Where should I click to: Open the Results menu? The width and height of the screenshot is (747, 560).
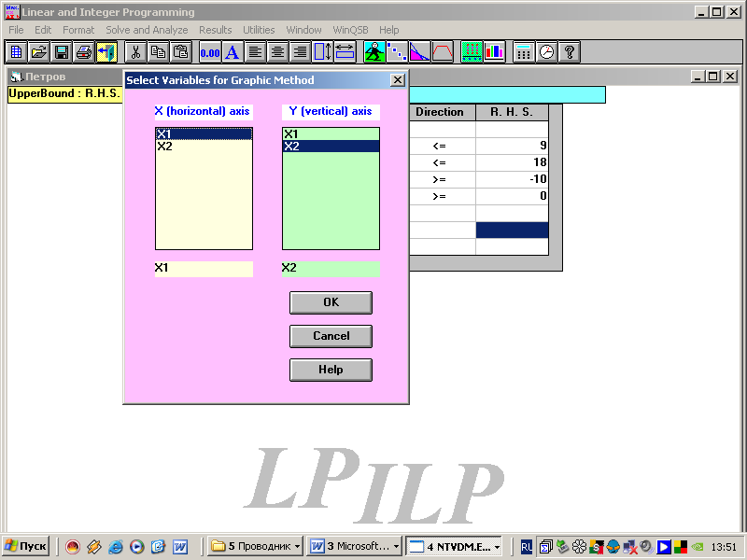(216, 30)
